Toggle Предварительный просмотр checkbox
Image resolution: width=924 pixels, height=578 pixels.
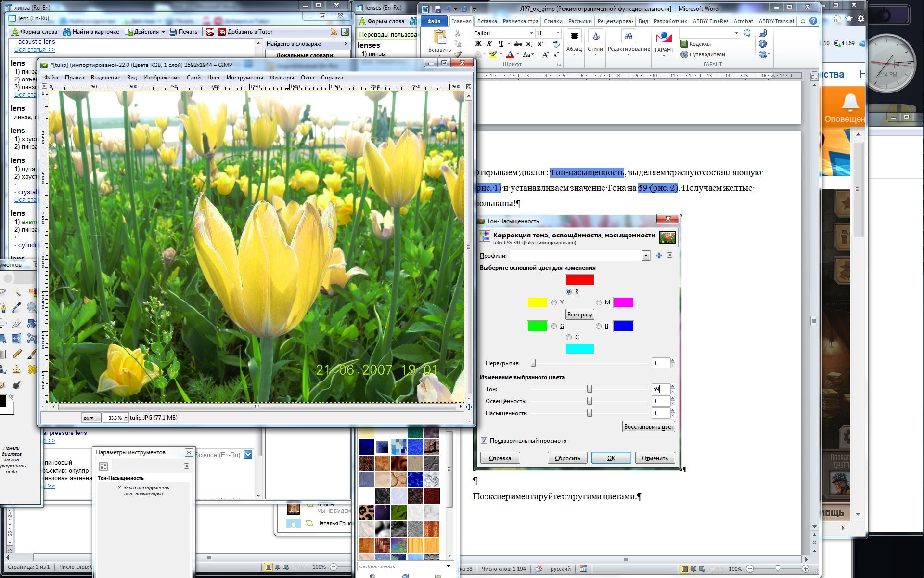click(x=484, y=441)
